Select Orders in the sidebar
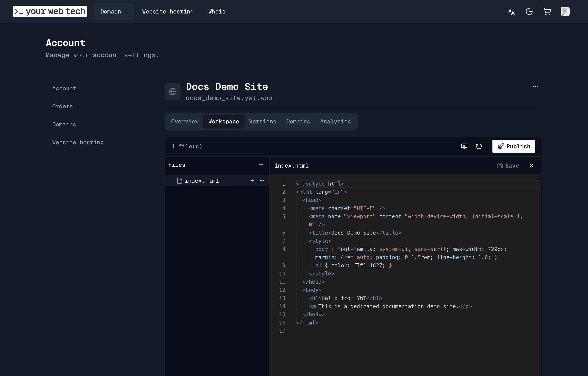 pyautogui.click(x=62, y=106)
